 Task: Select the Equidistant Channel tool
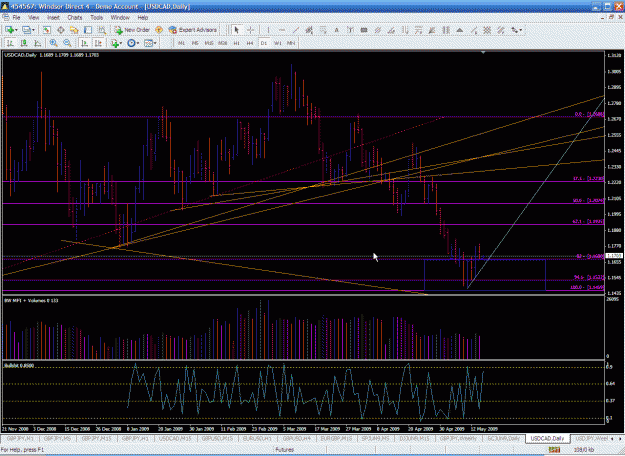[x=309, y=30]
